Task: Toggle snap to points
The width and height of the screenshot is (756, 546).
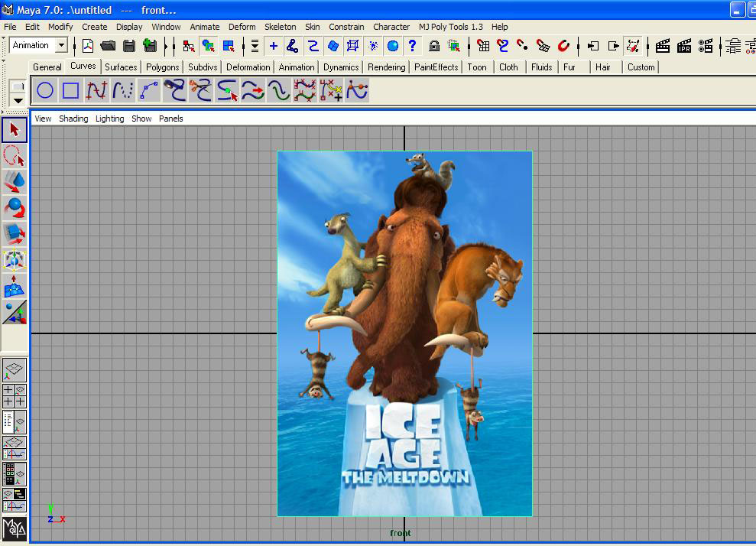Action: tap(523, 46)
